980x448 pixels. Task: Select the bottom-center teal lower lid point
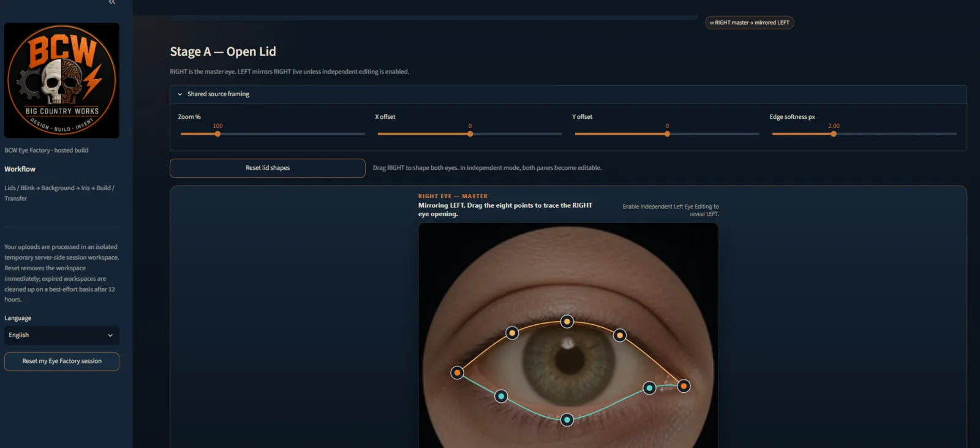tap(567, 420)
